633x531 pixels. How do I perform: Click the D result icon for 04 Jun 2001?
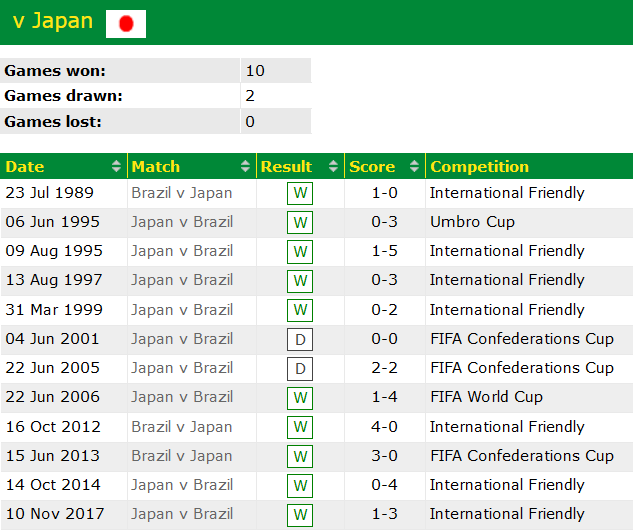click(x=300, y=339)
